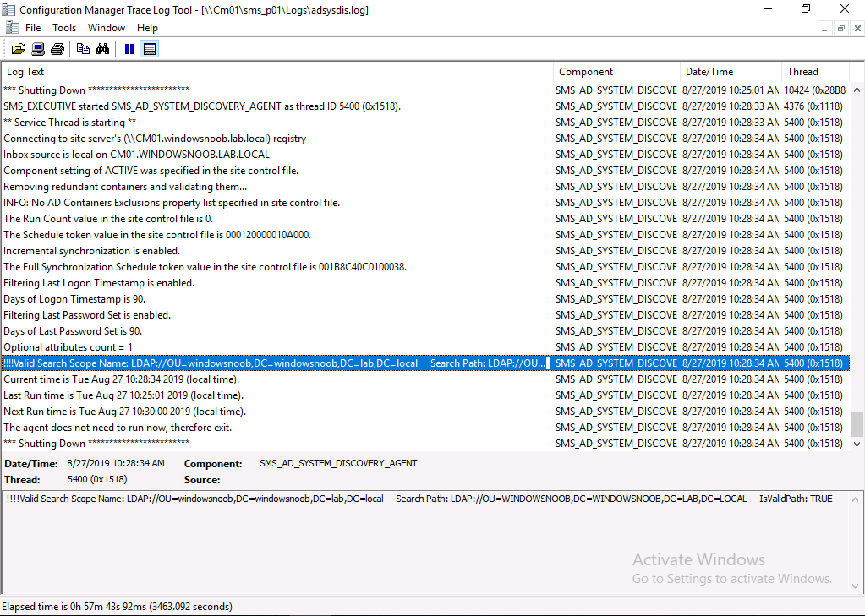Click the log list scrollbar down arrow
This screenshot has width=865, height=616.
[857, 444]
